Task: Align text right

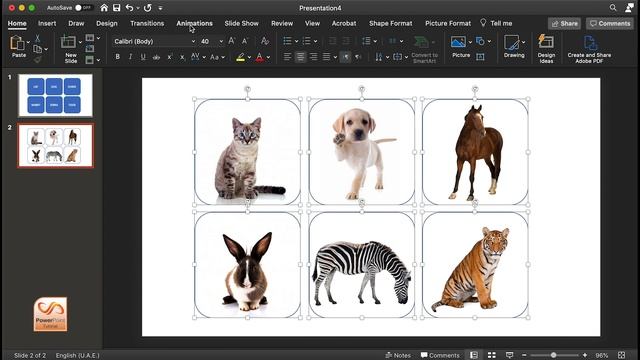Action: [313, 57]
